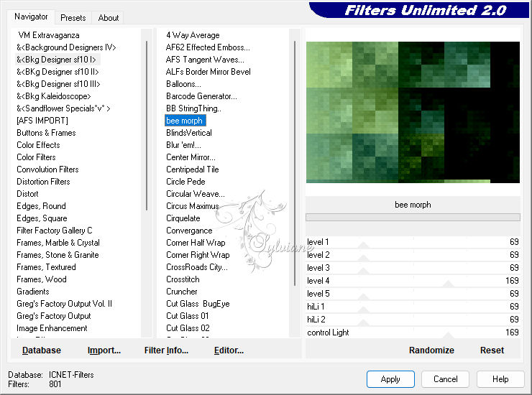Viewport: 532px width, 395px height.
Task: Click the bee morph preview image
Action: 413,112
